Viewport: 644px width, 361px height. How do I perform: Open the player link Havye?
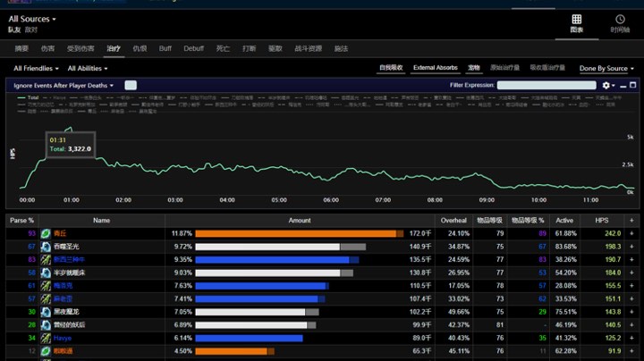click(x=63, y=338)
